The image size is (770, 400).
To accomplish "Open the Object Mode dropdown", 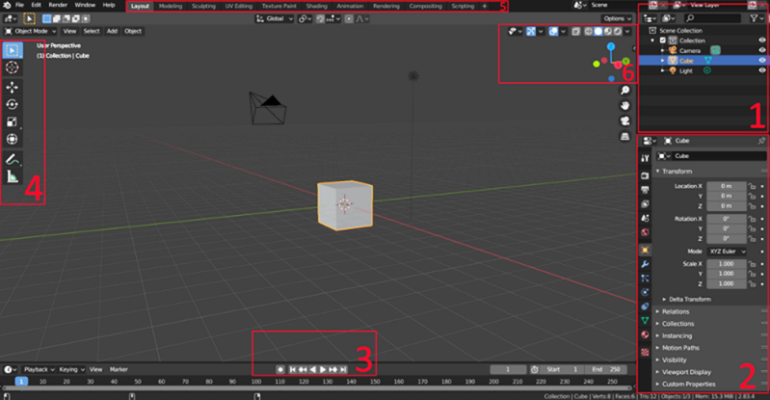I will click(38, 31).
